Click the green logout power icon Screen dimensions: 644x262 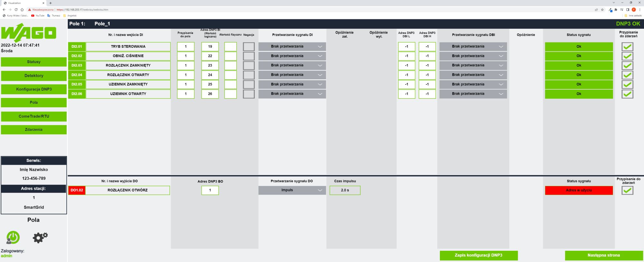pos(13,238)
